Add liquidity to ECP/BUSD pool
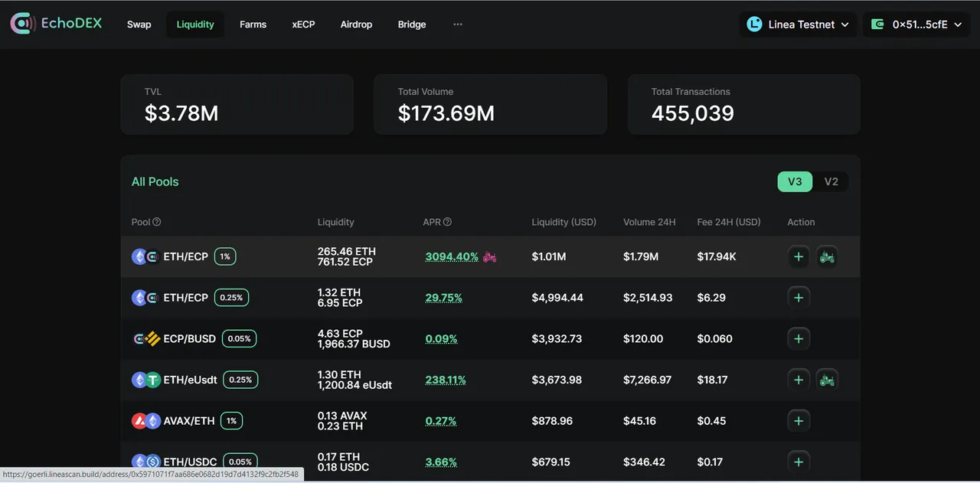 pos(799,338)
